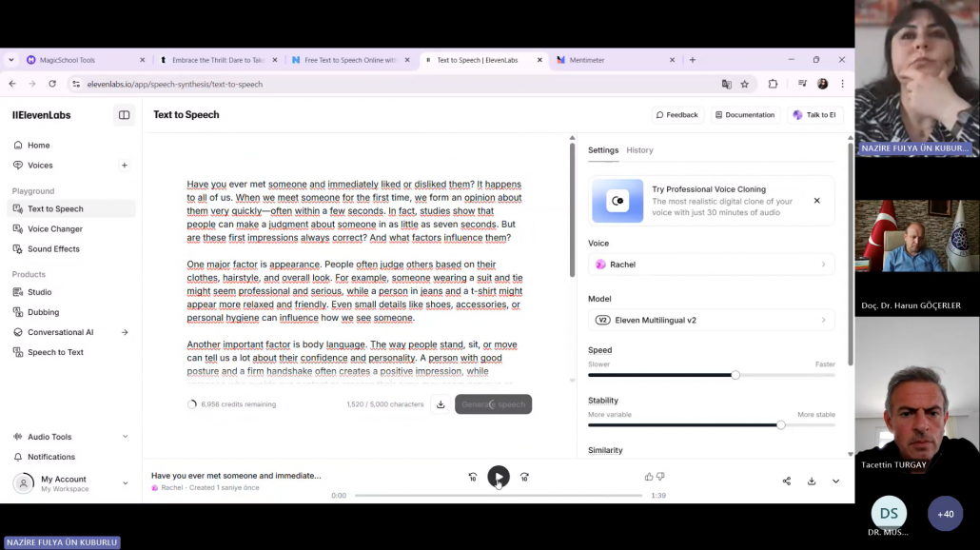Toggle the sidebar collapse icon

pyautogui.click(x=124, y=115)
